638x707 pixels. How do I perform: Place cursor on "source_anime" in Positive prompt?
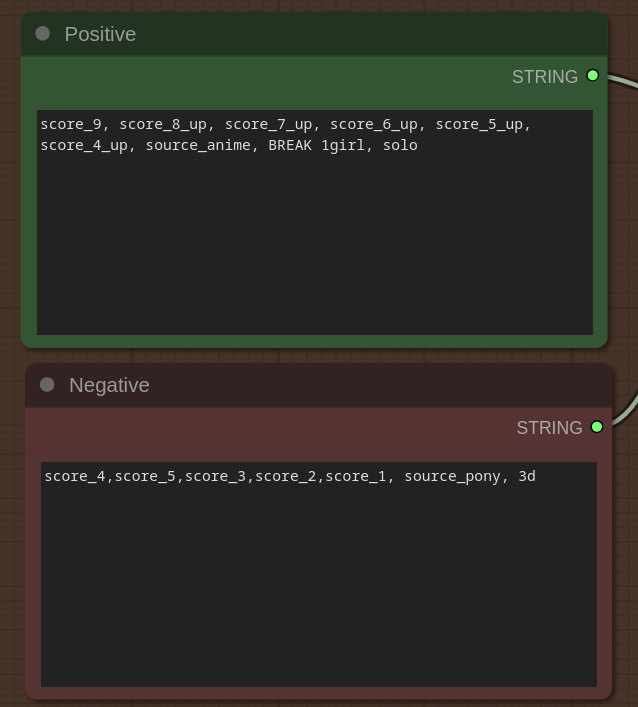point(198,146)
